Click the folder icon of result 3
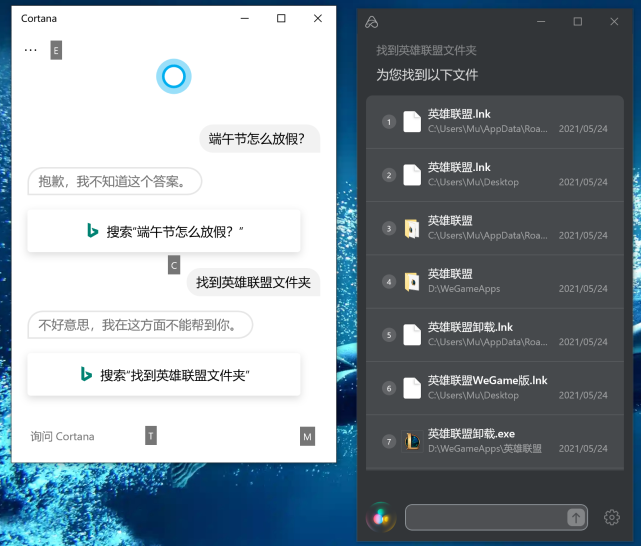The image size is (641, 546). pos(412,228)
